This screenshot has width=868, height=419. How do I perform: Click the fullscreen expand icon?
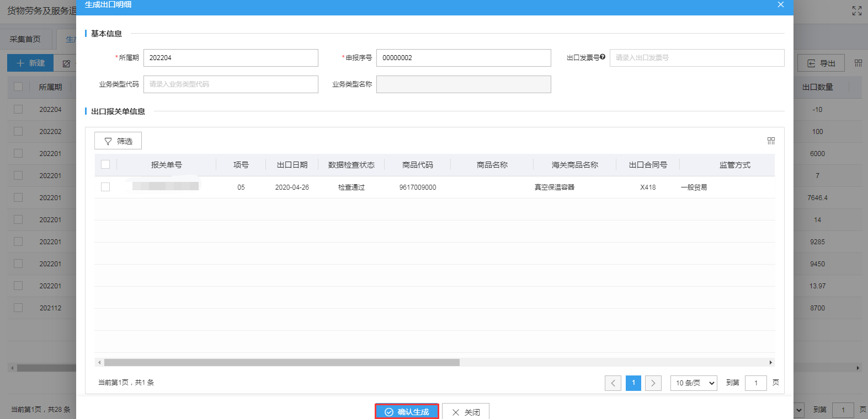(856, 11)
